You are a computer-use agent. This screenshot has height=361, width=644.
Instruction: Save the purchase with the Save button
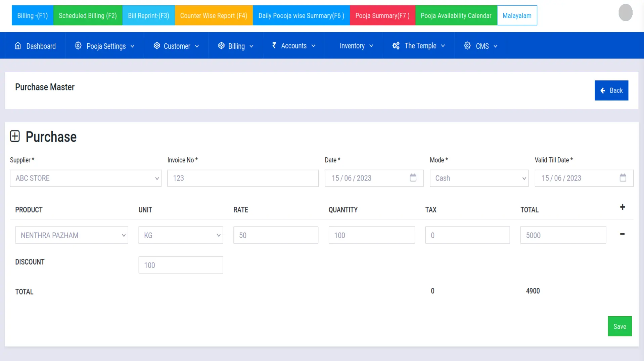pos(619,326)
